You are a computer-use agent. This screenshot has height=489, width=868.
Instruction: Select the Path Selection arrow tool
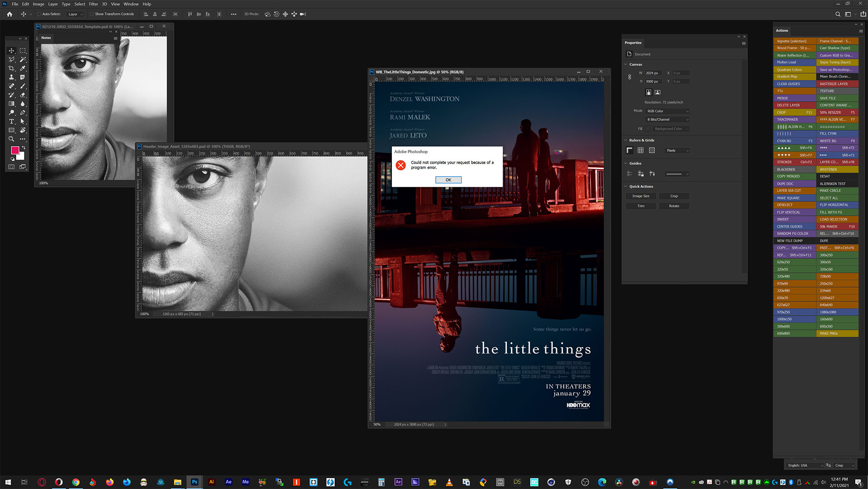click(x=23, y=121)
